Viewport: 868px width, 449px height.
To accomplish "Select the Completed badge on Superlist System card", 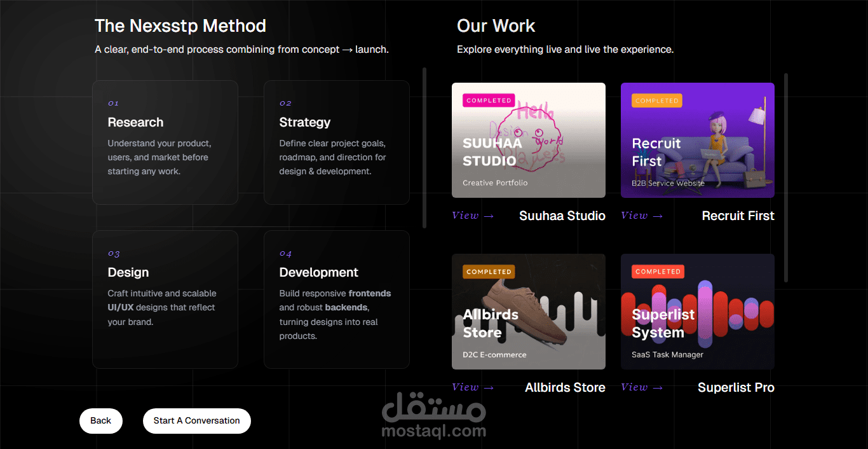I will pyautogui.click(x=658, y=272).
